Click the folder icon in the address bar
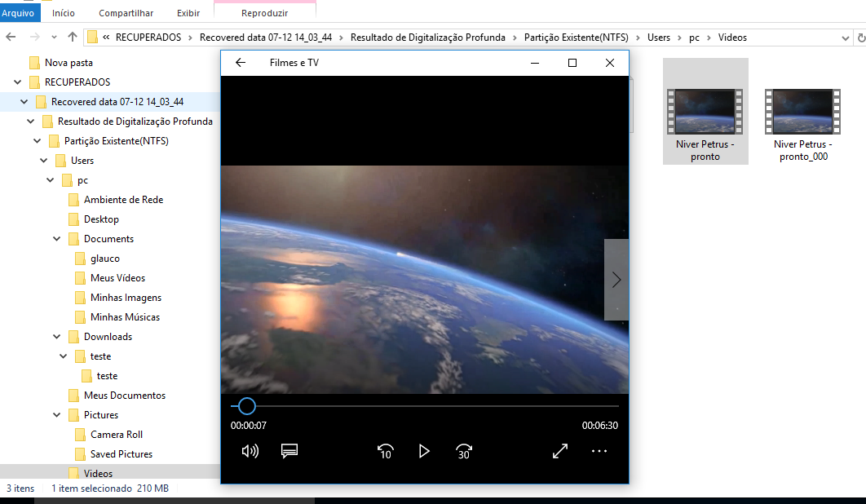The image size is (866, 504). click(x=92, y=37)
